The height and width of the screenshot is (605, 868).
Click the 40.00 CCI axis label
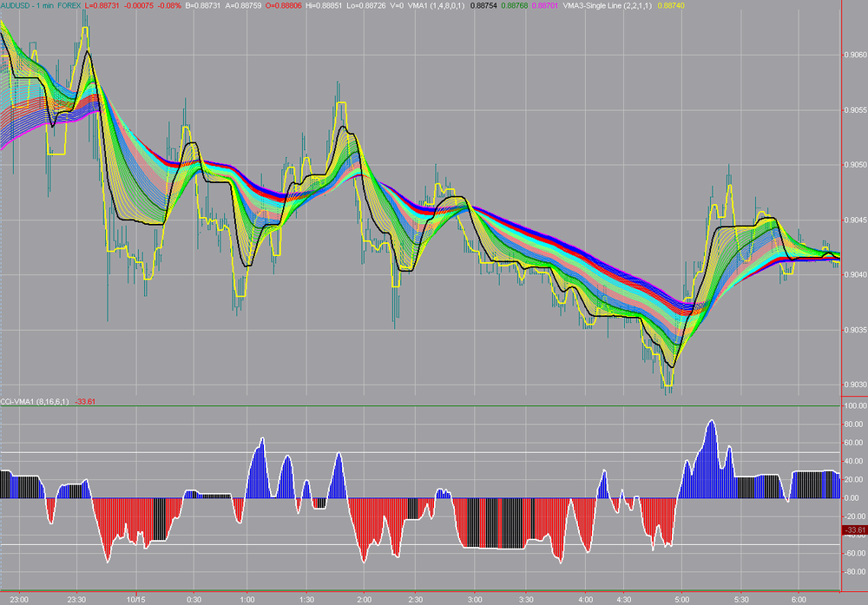[855, 461]
